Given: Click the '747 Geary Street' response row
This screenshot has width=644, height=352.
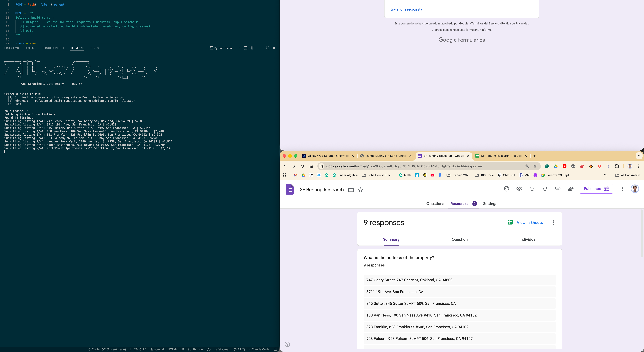Looking at the screenshot, I should click(459, 280).
